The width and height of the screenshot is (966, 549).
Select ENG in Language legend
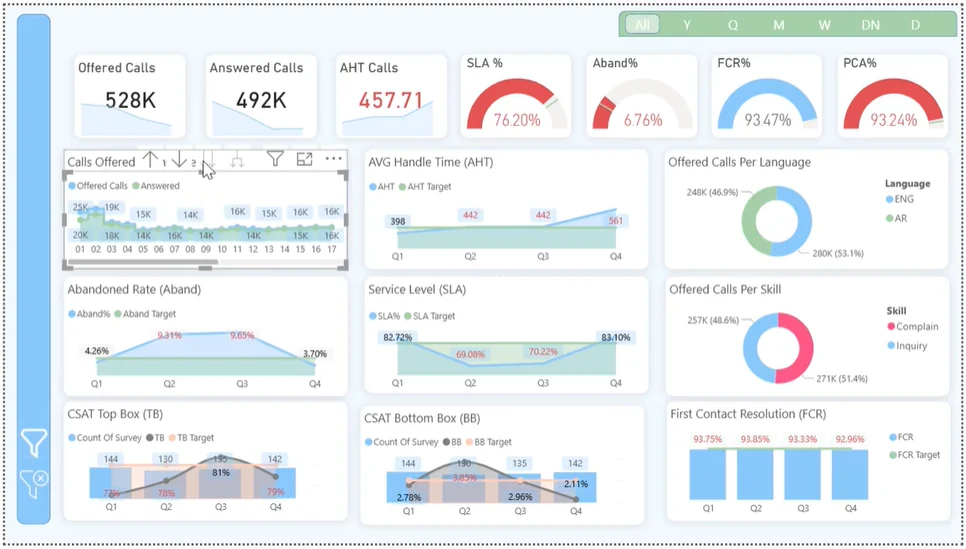pyautogui.click(x=900, y=199)
